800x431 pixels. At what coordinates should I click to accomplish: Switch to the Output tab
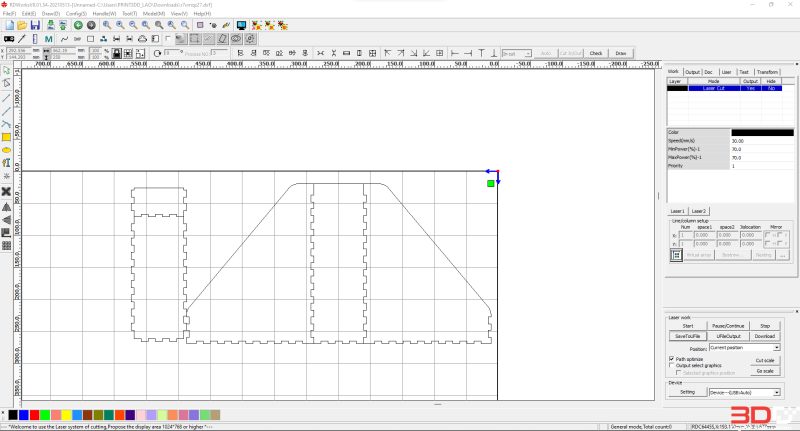[x=692, y=72]
